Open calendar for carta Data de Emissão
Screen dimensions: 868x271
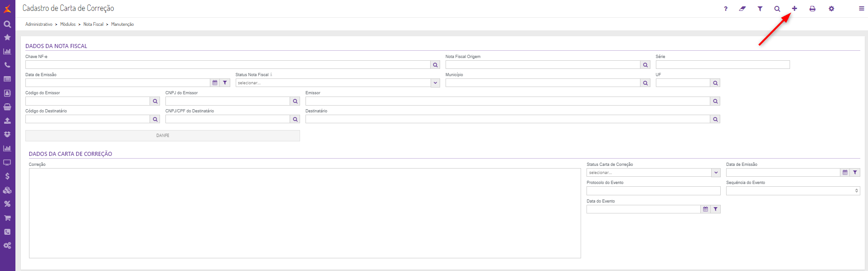(845, 173)
